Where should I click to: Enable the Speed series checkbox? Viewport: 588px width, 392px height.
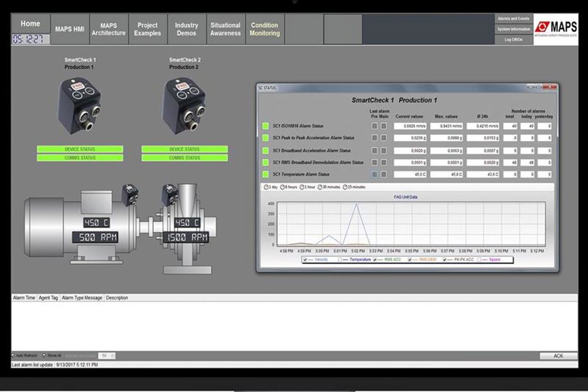tap(479, 259)
